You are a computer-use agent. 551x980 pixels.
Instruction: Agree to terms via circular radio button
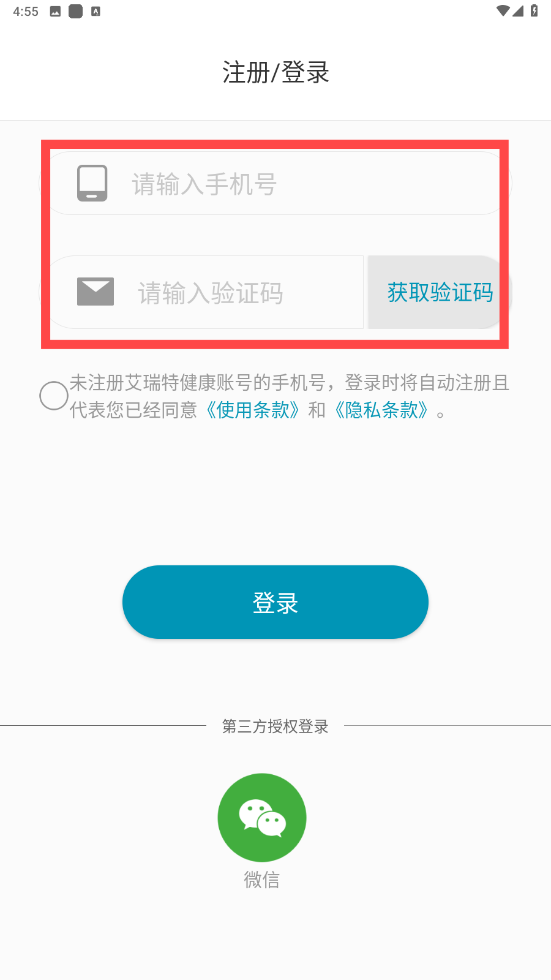(54, 396)
